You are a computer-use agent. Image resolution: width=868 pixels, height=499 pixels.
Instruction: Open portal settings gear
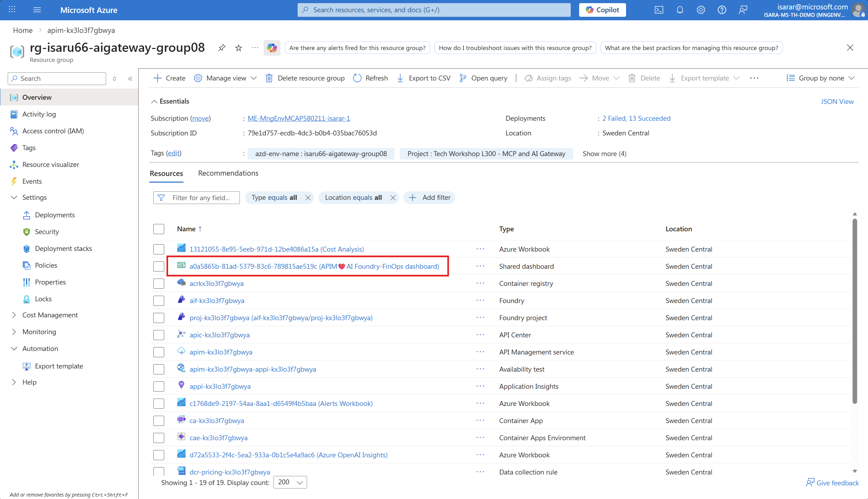point(701,10)
